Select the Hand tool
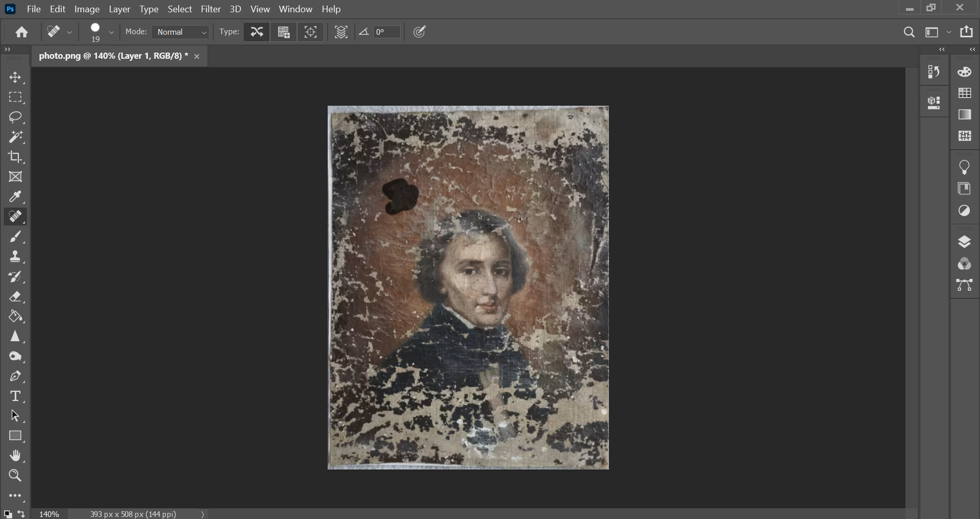This screenshot has height=519, width=980. (x=15, y=456)
